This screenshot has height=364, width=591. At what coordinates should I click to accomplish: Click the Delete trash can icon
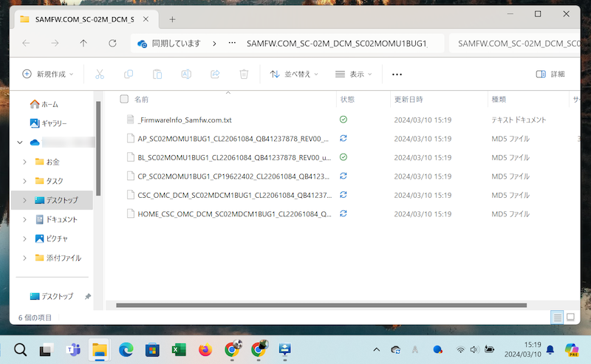tap(244, 75)
